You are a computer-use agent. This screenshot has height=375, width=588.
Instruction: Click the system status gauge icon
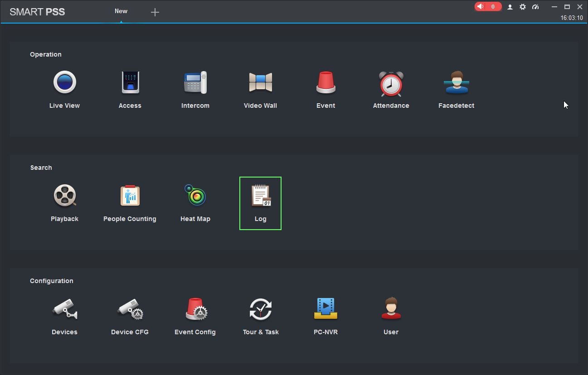tap(535, 7)
